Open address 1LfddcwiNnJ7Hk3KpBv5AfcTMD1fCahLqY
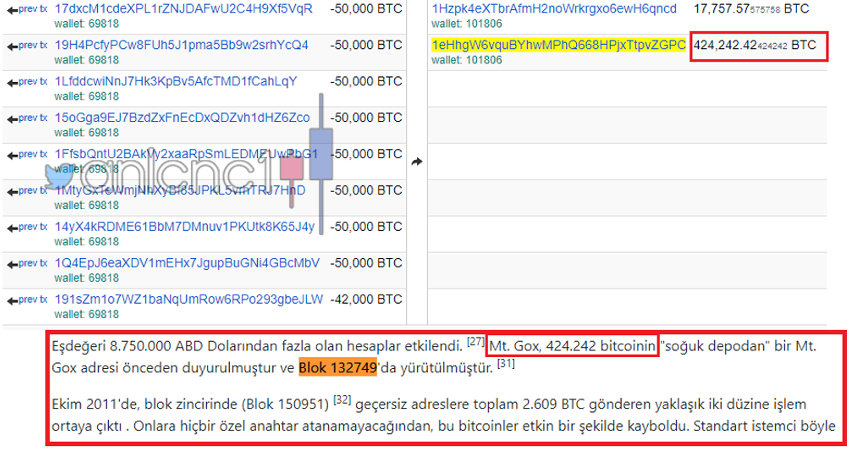The width and height of the screenshot is (865, 453). click(175, 82)
